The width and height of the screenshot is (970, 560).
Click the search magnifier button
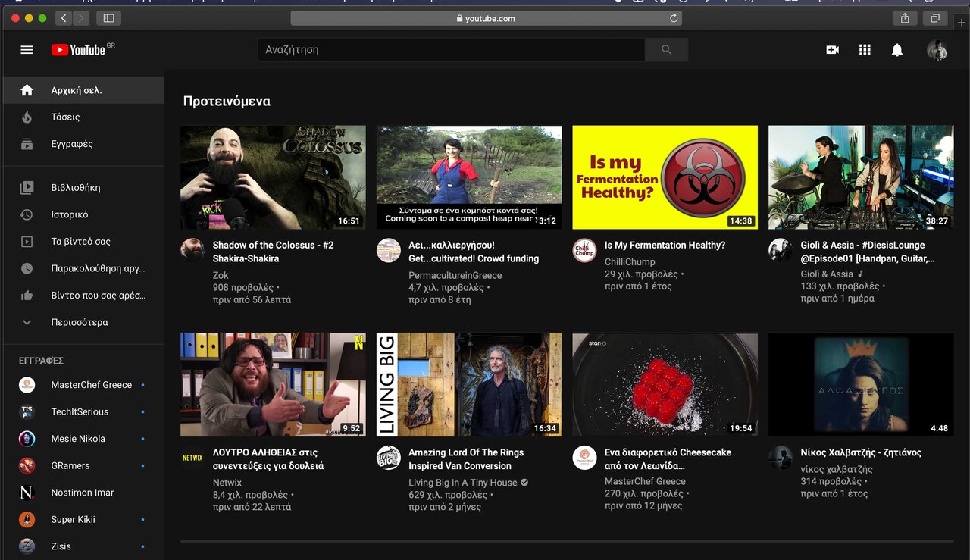point(666,50)
